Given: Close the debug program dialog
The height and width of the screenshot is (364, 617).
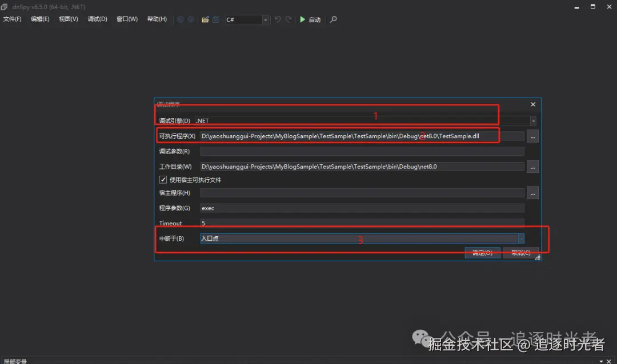Looking at the screenshot, I should click(533, 104).
